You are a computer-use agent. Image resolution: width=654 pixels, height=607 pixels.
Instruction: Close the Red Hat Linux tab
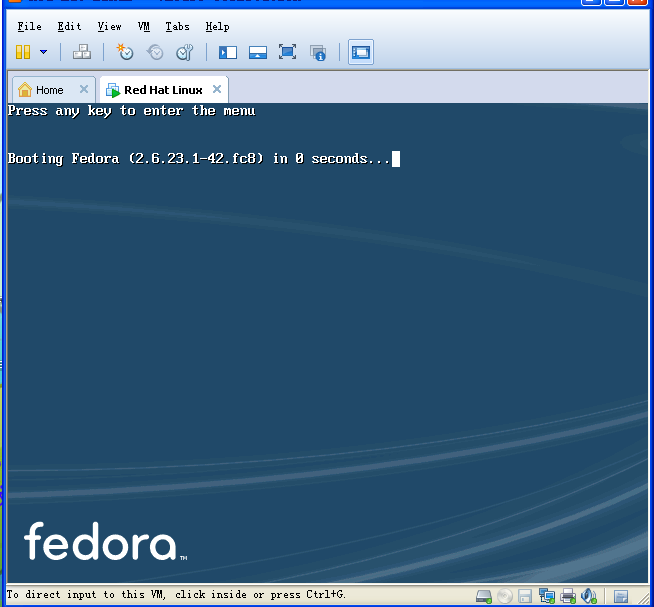(x=217, y=89)
